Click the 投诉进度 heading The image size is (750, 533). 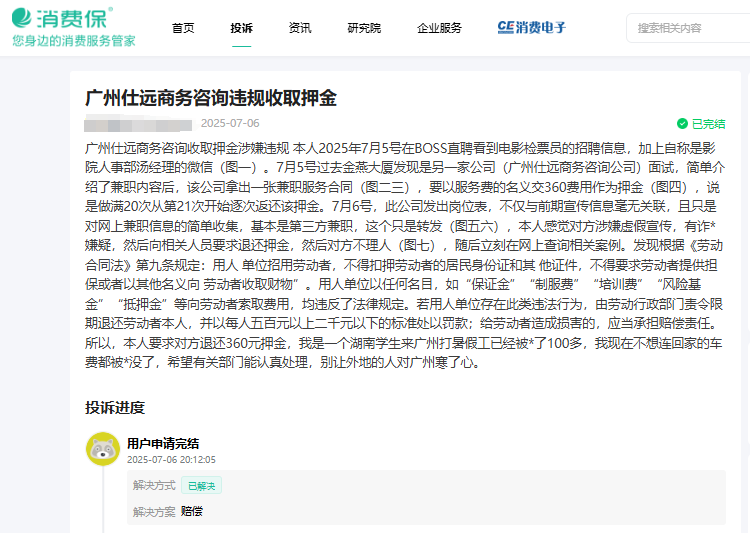coord(115,408)
